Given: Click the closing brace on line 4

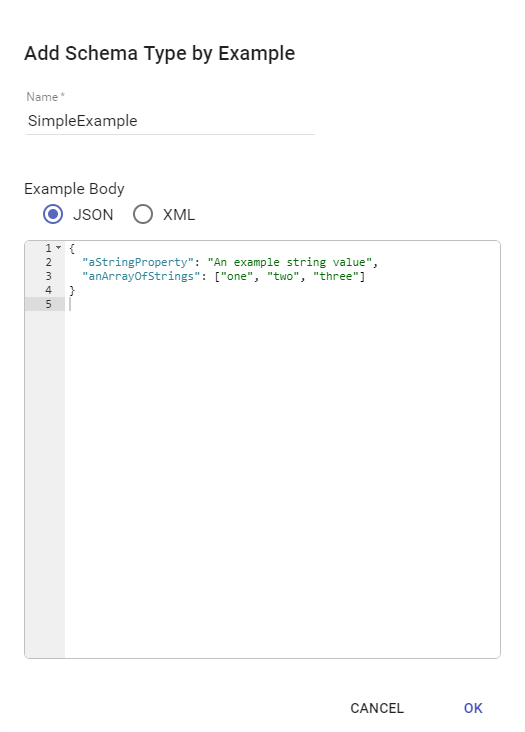Looking at the screenshot, I should (72, 290).
